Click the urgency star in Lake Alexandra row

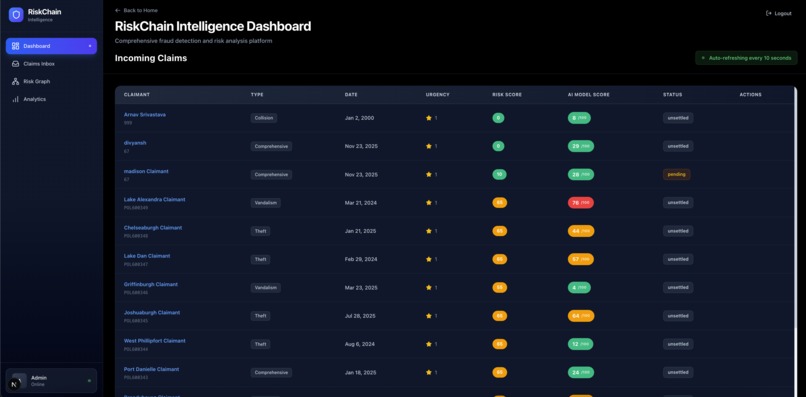[x=429, y=203]
